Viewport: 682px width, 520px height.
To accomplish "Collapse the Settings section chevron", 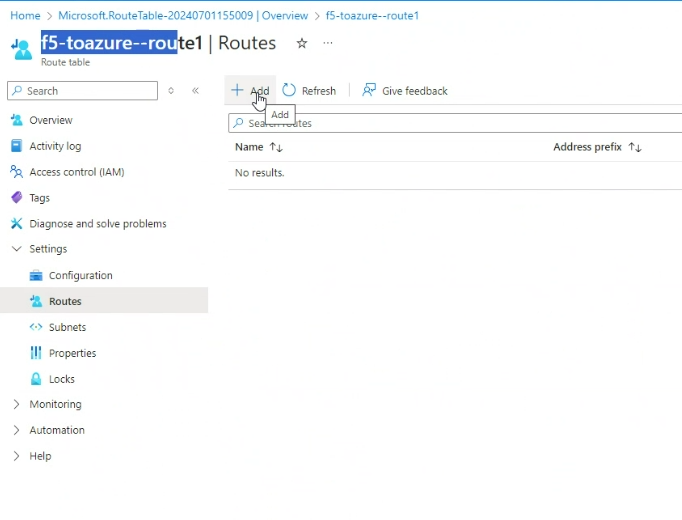I will pos(17,249).
